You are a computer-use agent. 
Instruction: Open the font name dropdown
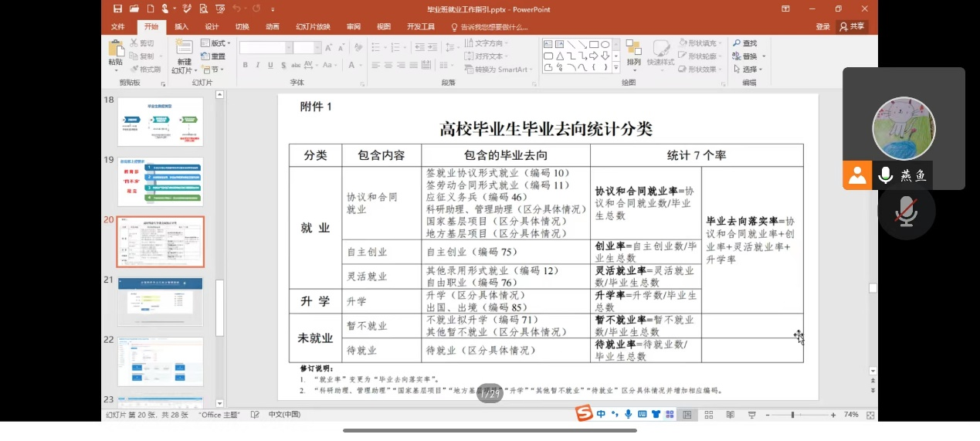pyautogui.click(x=289, y=48)
